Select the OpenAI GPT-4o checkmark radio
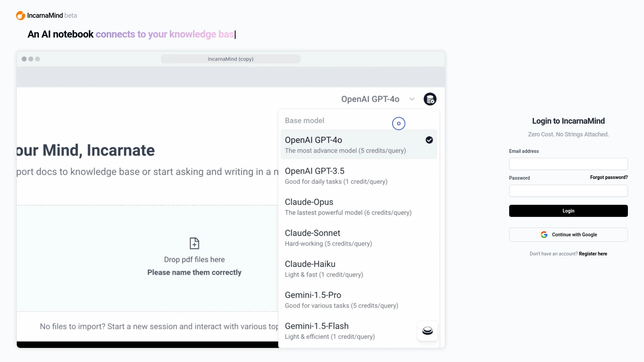644x362 pixels. 429,140
